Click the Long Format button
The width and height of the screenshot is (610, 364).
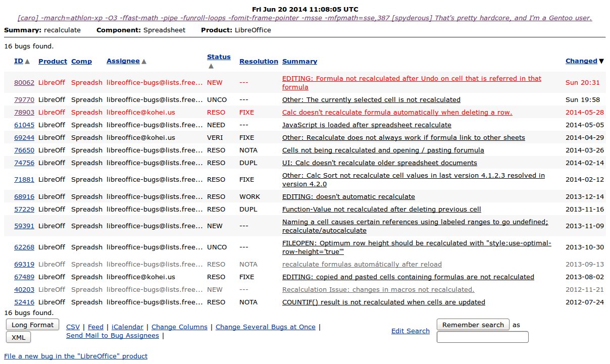coord(33,325)
